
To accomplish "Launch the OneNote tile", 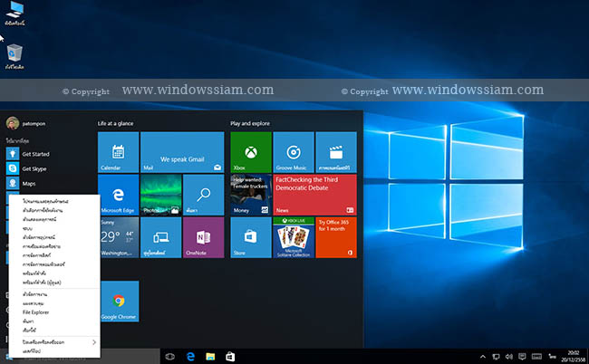I will 204,237.
